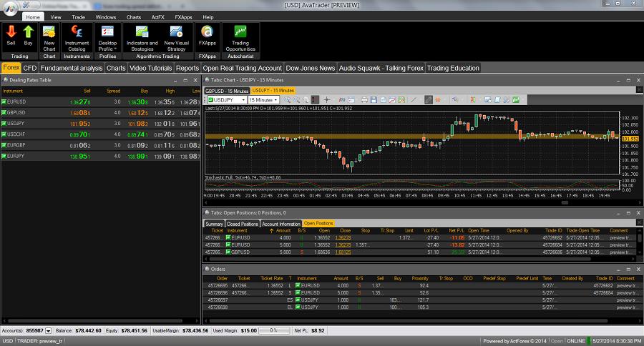The height and width of the screenshot is (346, 644).
Task: Switch to the Account Information tab
Action: tap(281, 224)
